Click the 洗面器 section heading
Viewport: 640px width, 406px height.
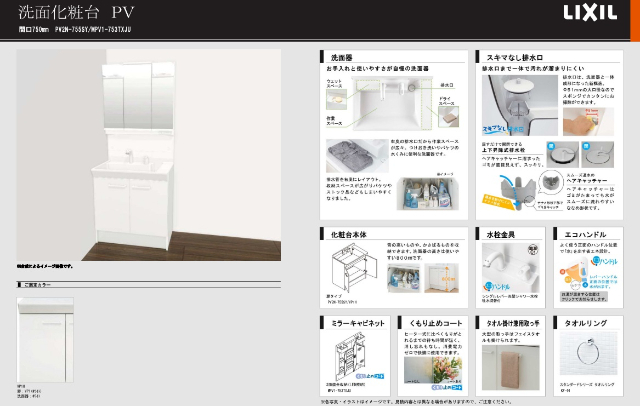[x=341, y=58]
